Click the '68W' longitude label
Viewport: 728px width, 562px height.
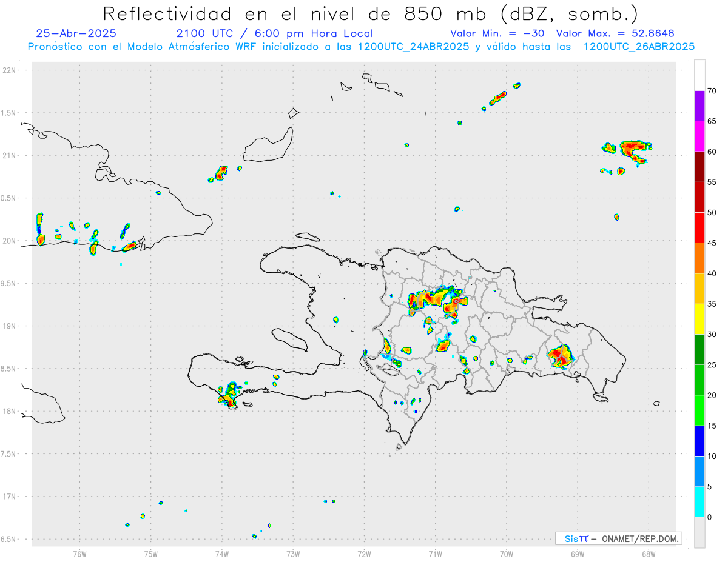pyautogui.click(x=648, y=554)
